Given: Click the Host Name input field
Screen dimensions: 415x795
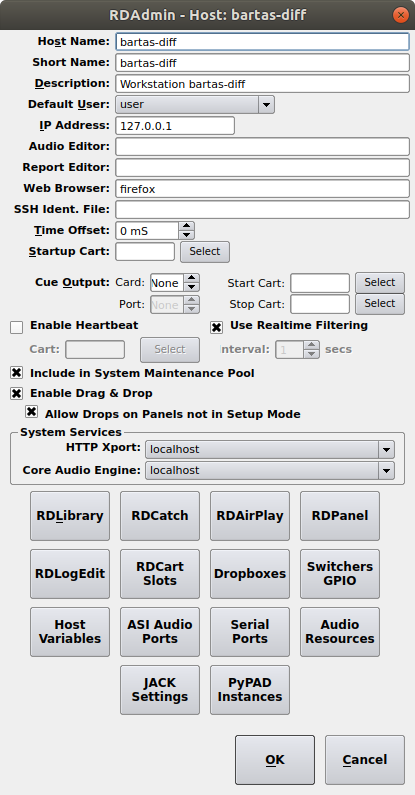Looking at the screenshot, I should point(262,42).
